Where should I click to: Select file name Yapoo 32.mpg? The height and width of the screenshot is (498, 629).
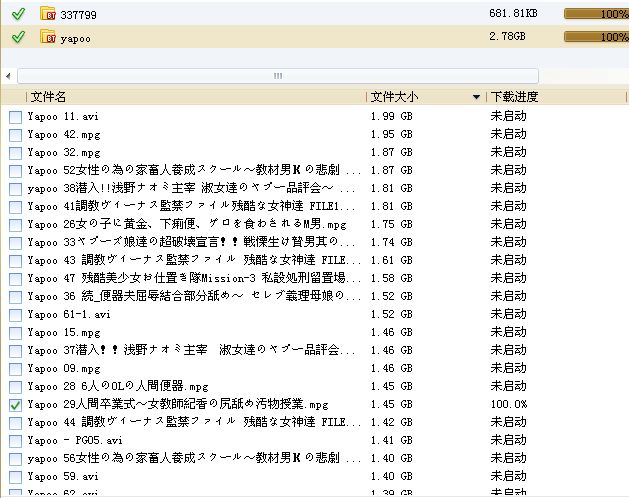tap(64, 152)
